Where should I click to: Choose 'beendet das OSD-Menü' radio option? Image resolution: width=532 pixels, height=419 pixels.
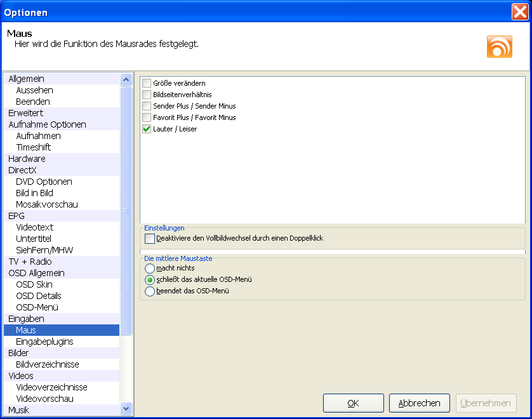coord(150,291)
